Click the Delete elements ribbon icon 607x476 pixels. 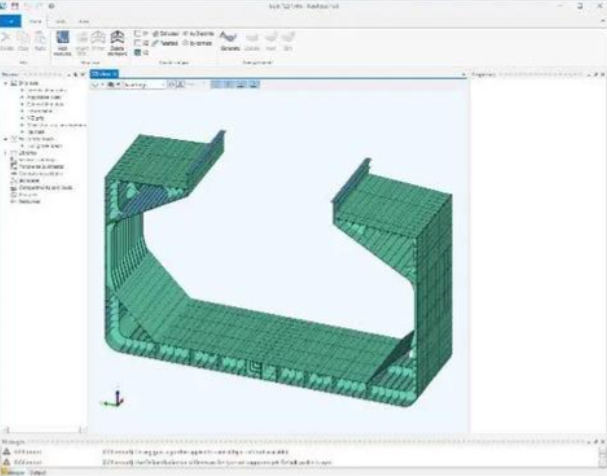pos(117,40)
